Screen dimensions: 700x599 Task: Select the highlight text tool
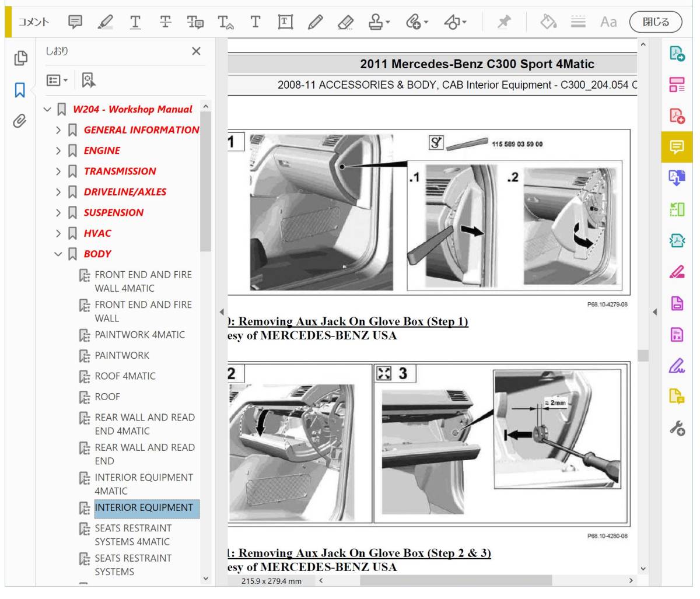(106, 22)
